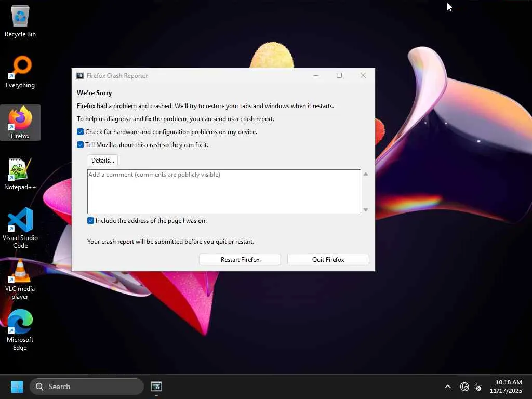Show hidden system tray icons
This screenshot has width=532, height=399.
448,387
